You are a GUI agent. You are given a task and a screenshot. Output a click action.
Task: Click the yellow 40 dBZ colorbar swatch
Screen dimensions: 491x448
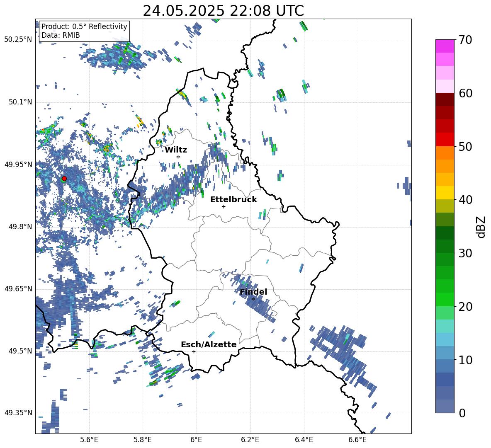click(445, 193)
